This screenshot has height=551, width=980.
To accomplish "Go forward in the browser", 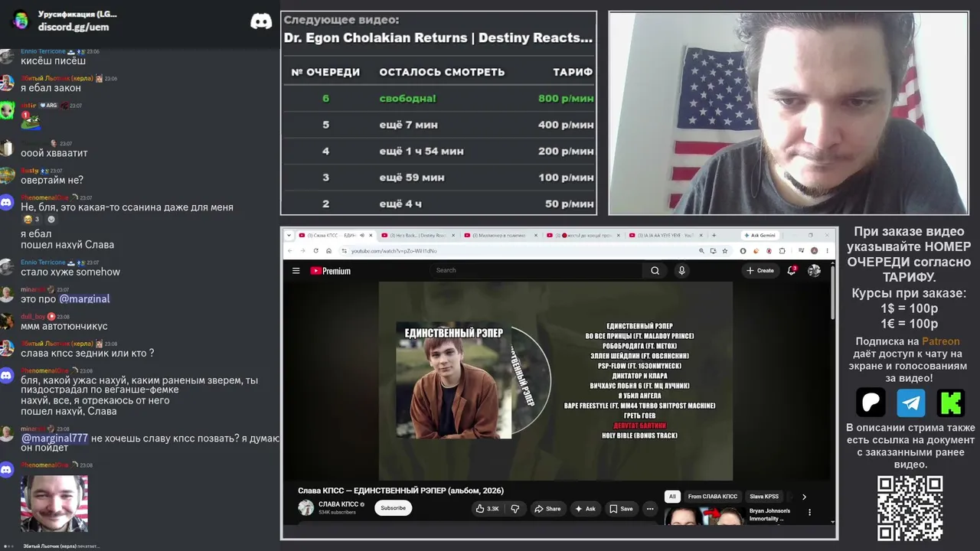I will pos(302,250).
